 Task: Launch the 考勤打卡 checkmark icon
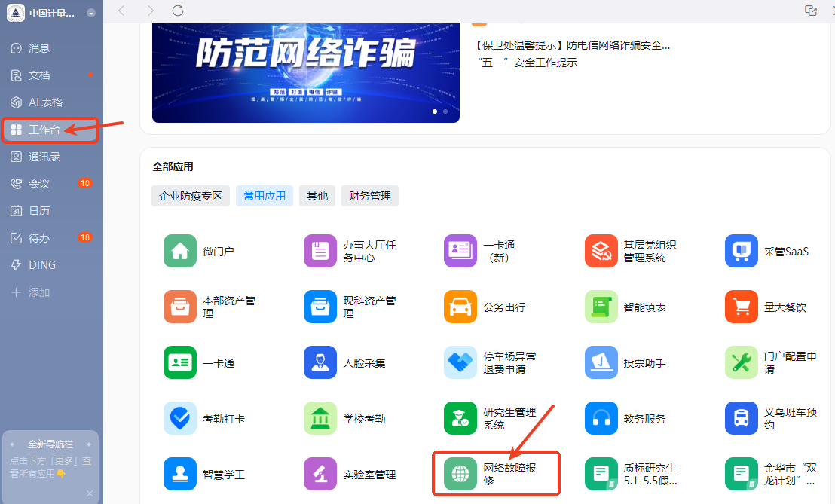tap(180, 419)
